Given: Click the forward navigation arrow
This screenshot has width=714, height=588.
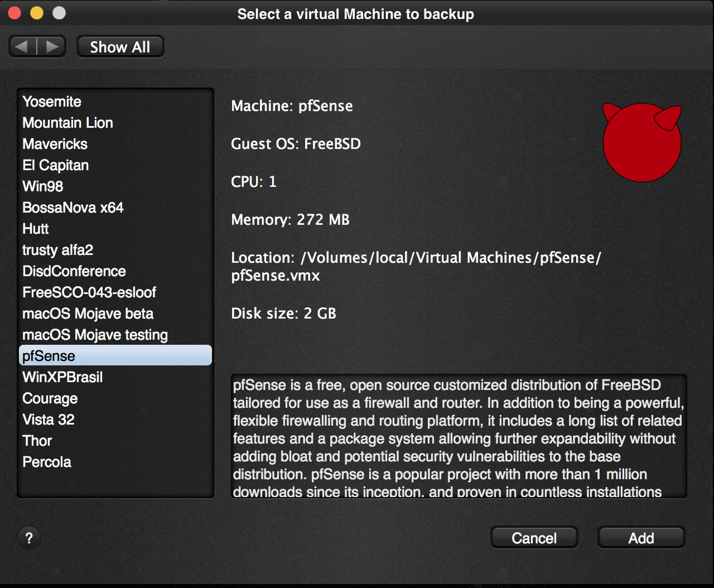Looking at the screenshot, I should click(52, 47).
